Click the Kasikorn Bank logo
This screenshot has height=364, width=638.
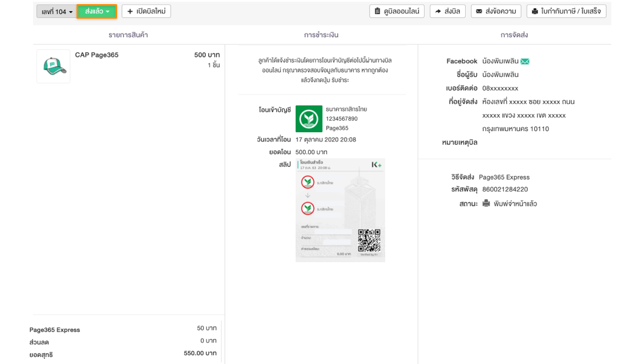309,119
